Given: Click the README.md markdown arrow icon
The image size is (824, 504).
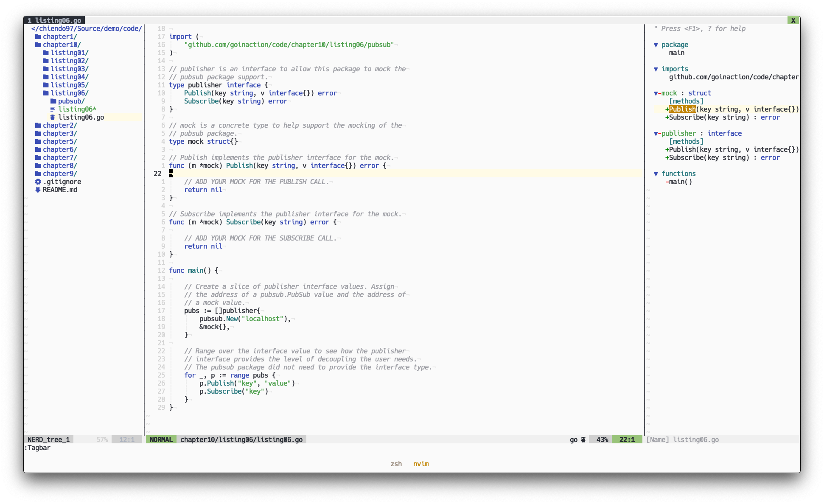Looking at the screenshot, I should [38, 190].
